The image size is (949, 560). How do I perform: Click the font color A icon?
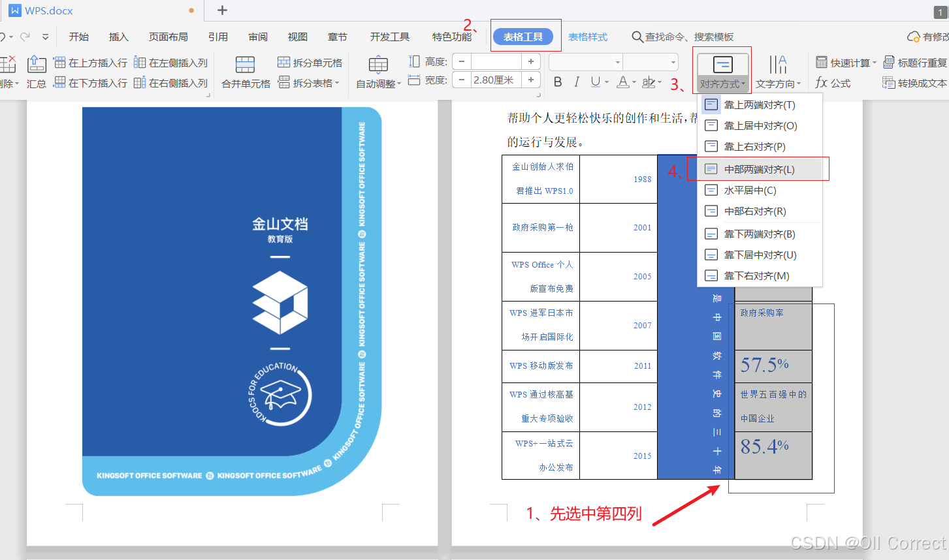[623, 82]
